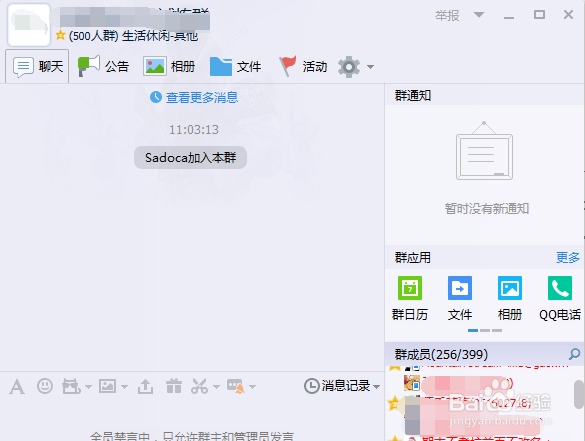Click the upload file icon
Image resolution: width=585 pixels, height=441 pixels.
[x=145, y=386]
